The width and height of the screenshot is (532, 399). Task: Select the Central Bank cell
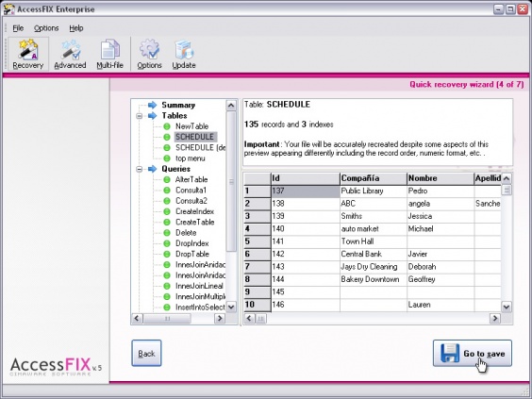374,254
